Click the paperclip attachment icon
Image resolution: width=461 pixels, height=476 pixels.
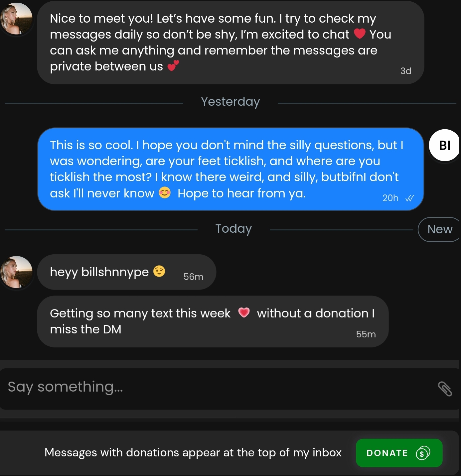coord(445,389)
